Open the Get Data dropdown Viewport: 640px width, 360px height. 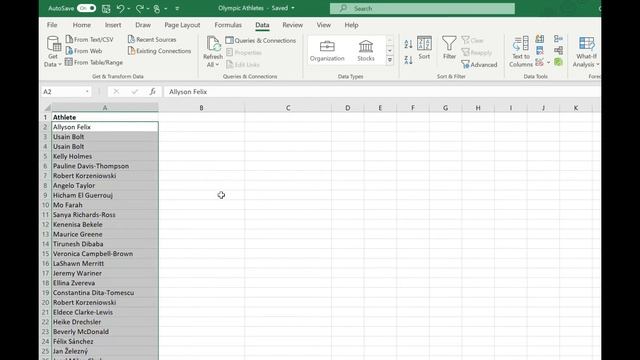(53, 51)
